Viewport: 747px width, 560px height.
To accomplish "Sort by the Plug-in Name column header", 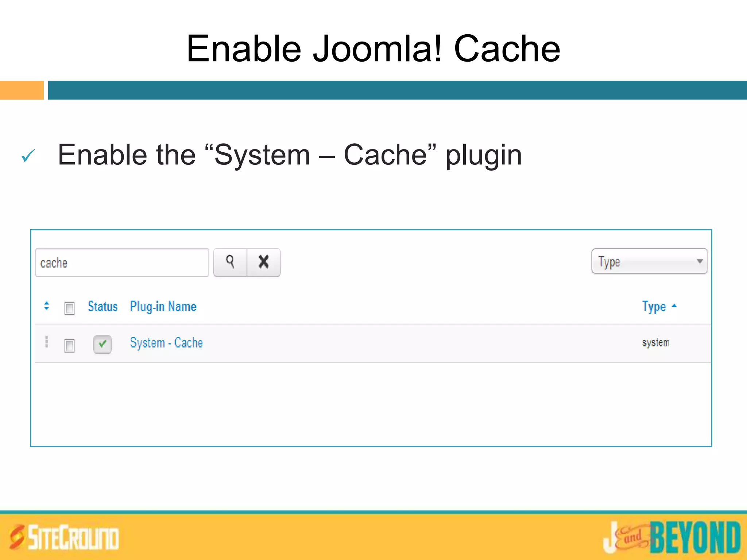I will click(163, 307).
